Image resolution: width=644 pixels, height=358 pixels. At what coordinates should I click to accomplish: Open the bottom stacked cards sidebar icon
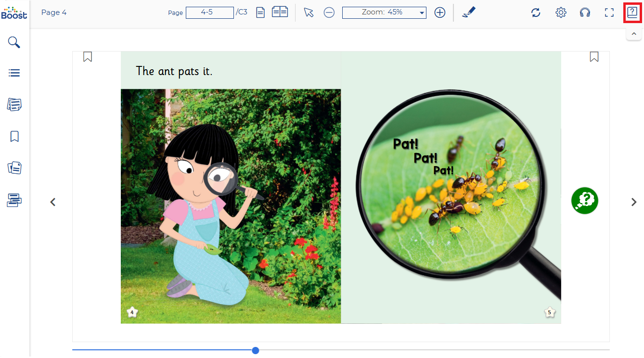pos(14,200)
